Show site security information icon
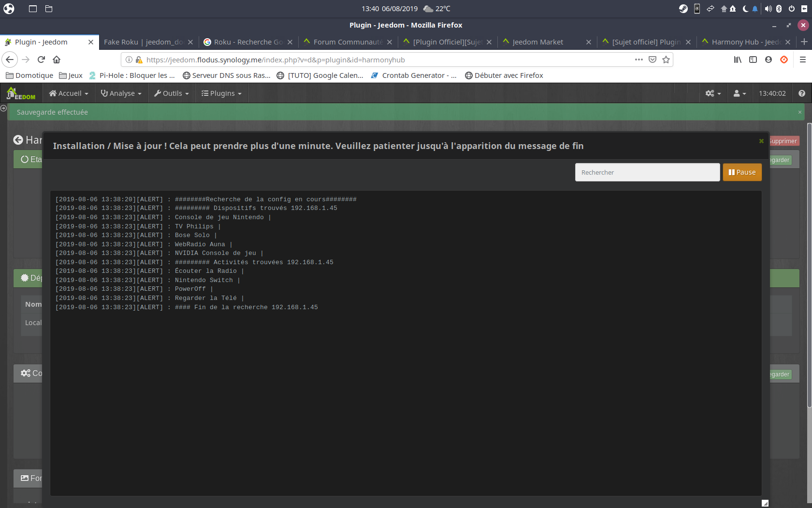Viewport: 812px width, 508px height. click(129, 60)
